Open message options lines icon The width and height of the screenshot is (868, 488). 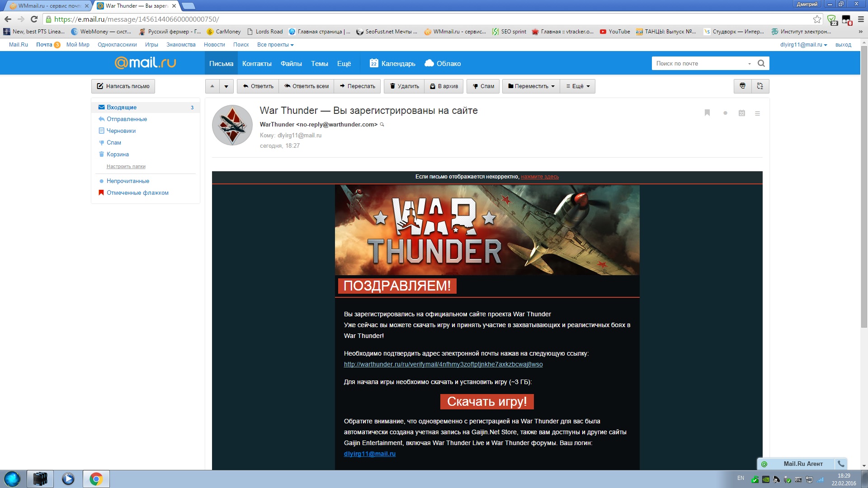point(757,113)
